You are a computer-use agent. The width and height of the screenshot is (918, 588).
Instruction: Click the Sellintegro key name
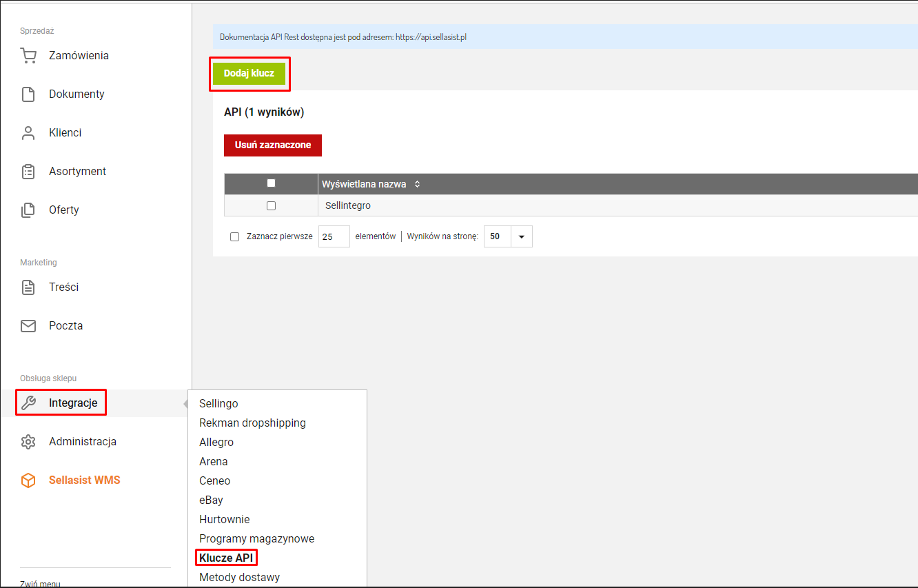coord(348,205)
